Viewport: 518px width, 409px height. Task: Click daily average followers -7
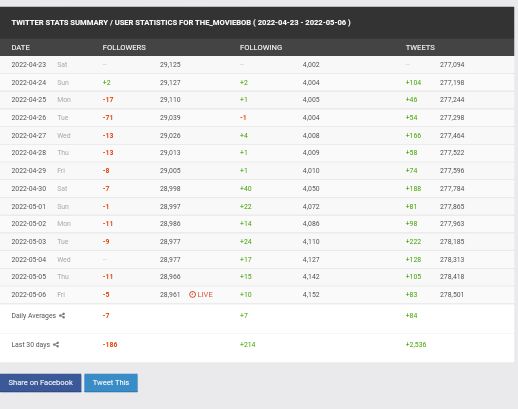106,316
